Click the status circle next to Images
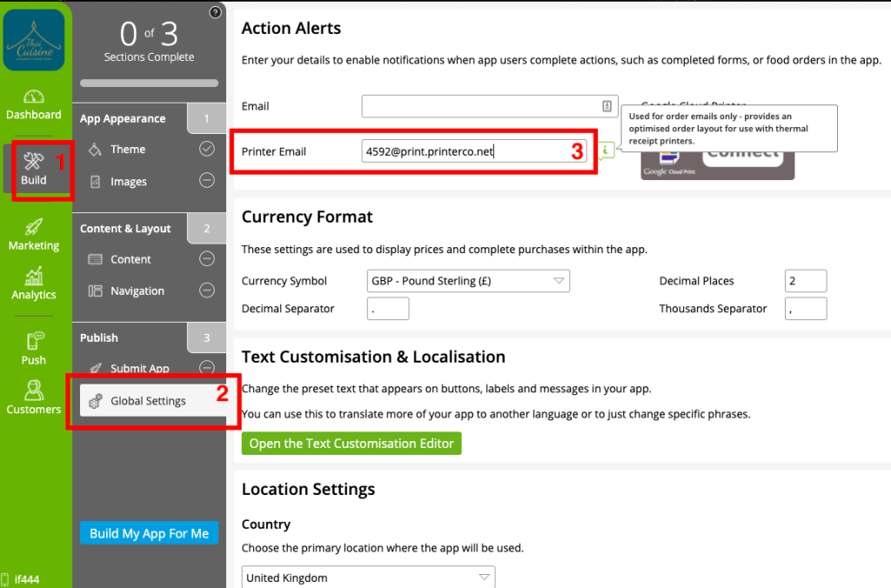 tap(206, 181)
